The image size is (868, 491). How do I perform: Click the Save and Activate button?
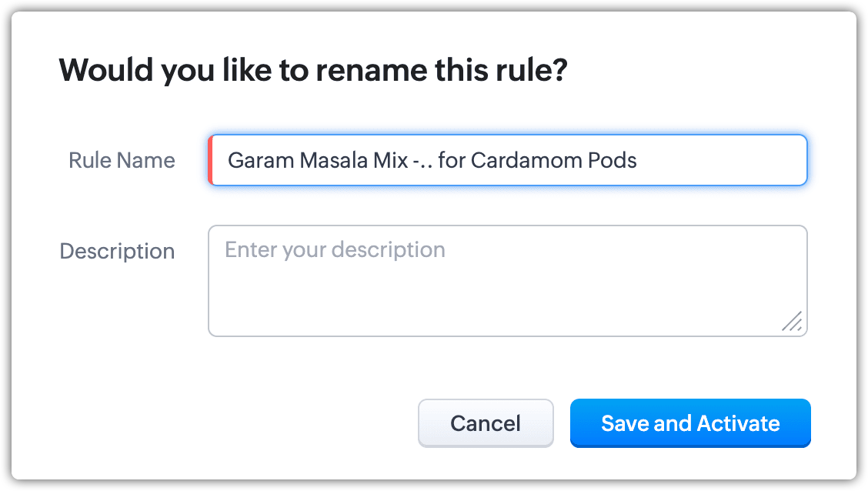click(x=690, y=423)
